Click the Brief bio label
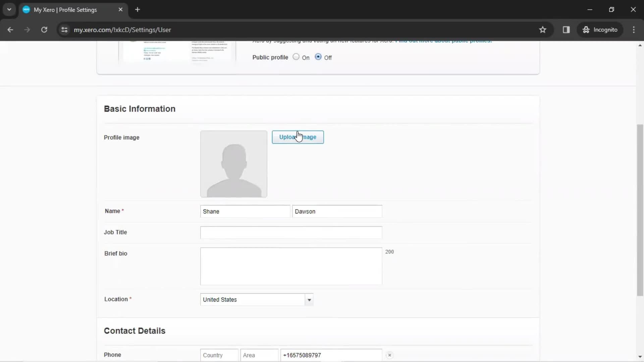This screenshot has width=644, height=362. 116,253
